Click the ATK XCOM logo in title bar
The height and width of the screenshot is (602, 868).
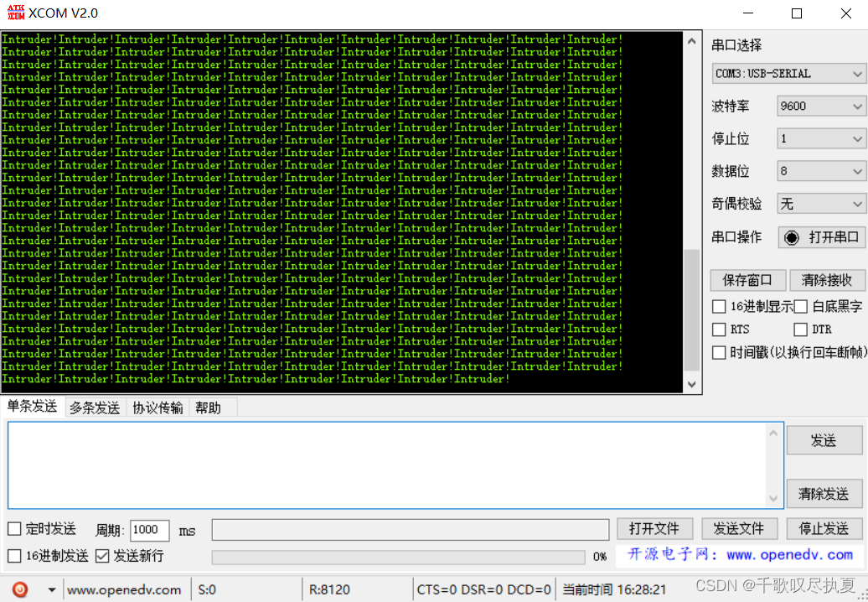(15, 13)
